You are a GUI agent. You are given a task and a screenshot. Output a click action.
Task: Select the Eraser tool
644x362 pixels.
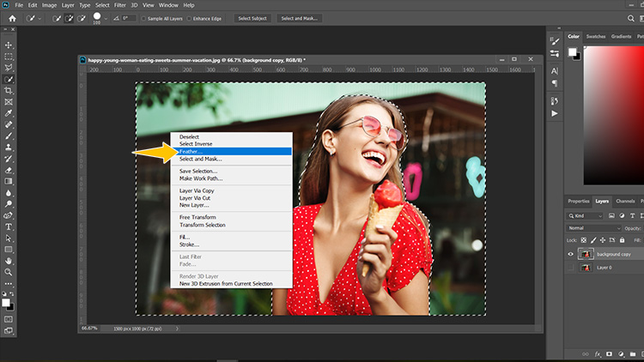pos(9,170)
